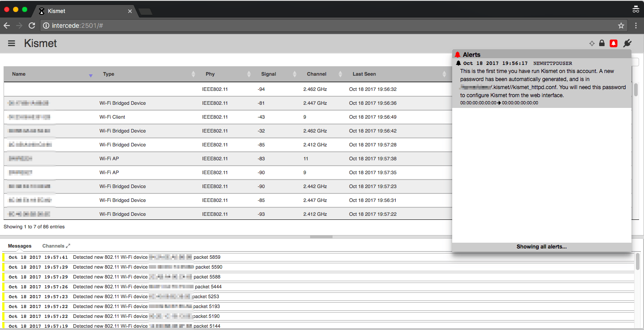
Task: Switch to the Messages tab
Action: 20,246
